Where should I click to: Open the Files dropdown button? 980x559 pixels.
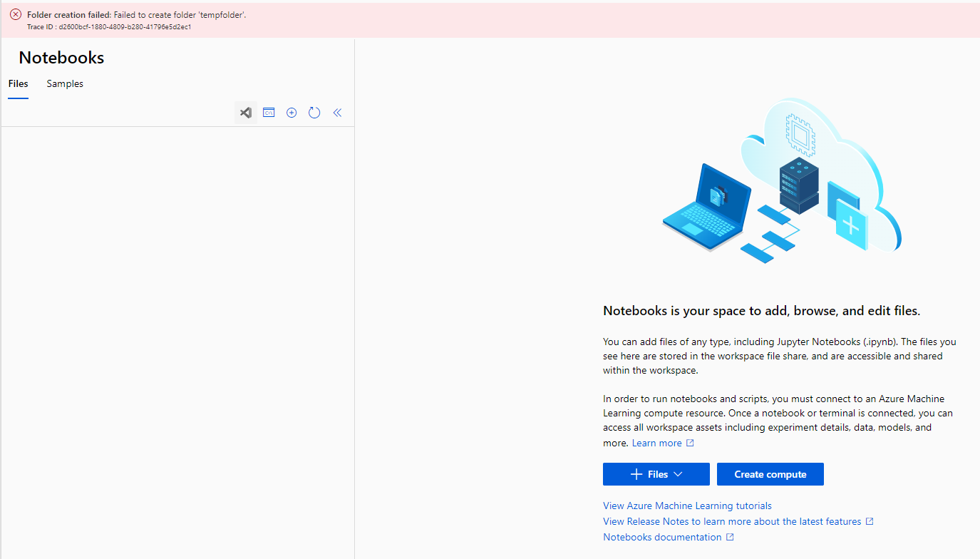[656, 474]
